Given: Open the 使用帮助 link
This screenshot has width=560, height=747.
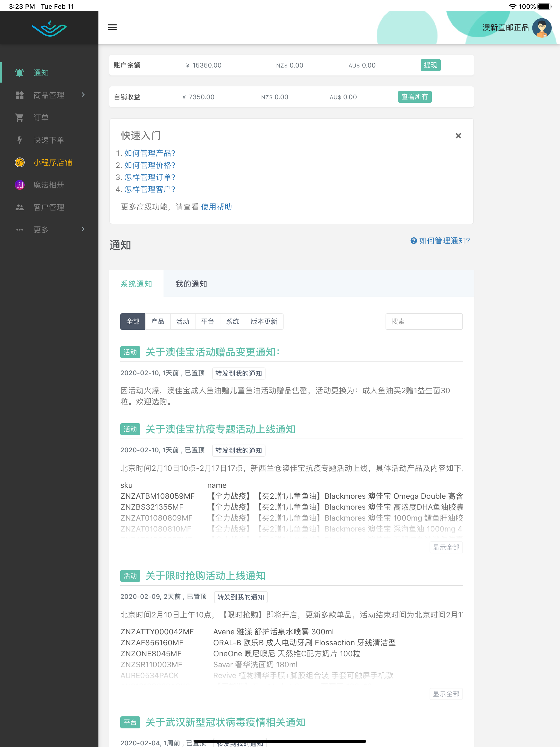Looking at the screenshot, I should click(217, 207).
